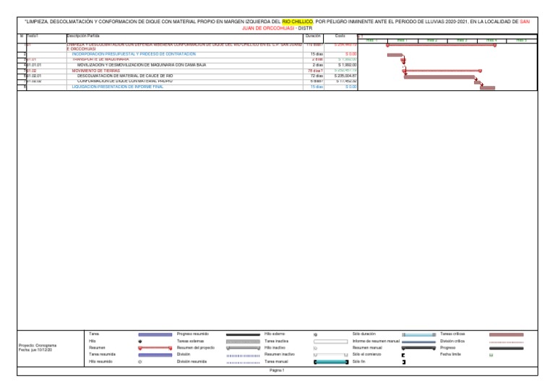The height and width of the screenshot is (392, 555).
Task: Click the Fecha límite green arrow symbol
Action: 491,355
